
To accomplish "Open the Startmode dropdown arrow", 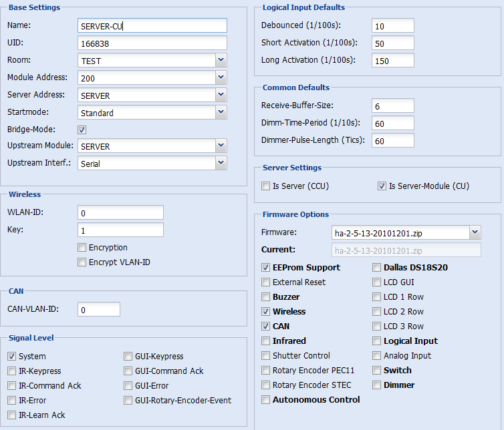I will pyautogui.click(x=221, y=112).
